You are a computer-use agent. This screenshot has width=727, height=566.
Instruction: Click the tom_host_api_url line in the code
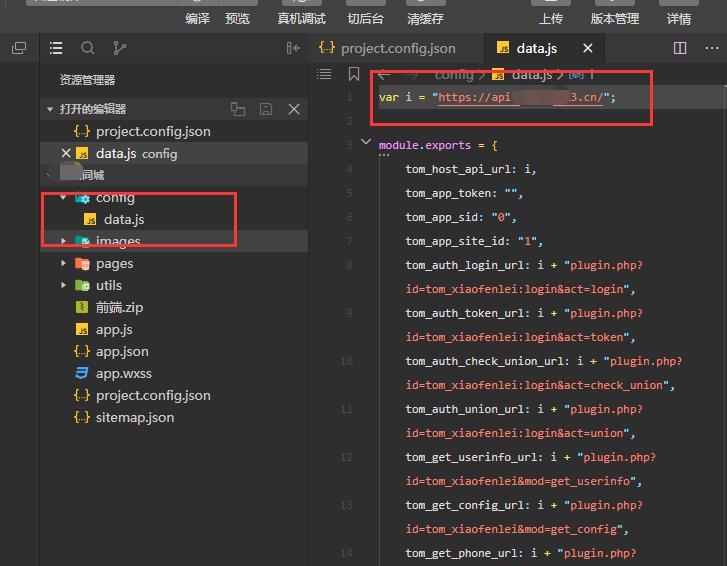click(471, 169)
